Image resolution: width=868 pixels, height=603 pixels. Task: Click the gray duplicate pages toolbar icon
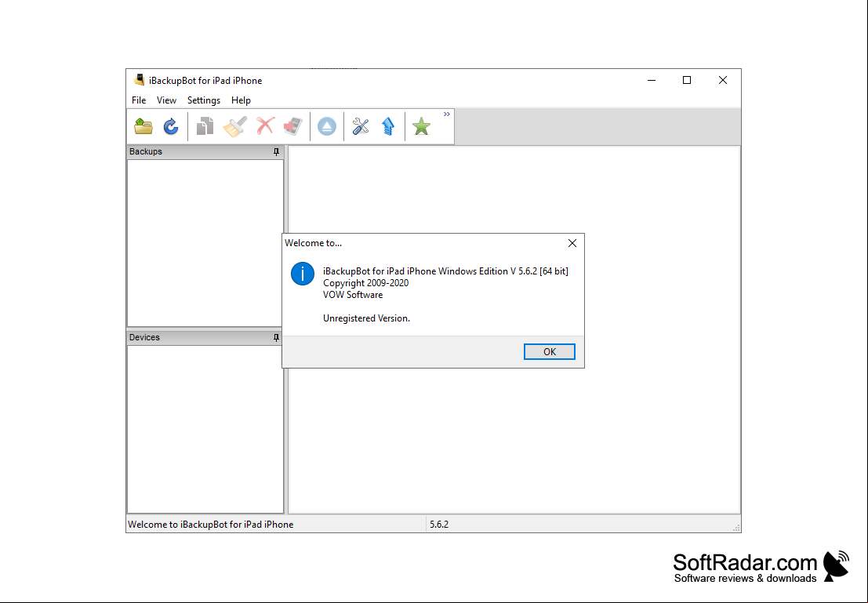pos(205,126)
